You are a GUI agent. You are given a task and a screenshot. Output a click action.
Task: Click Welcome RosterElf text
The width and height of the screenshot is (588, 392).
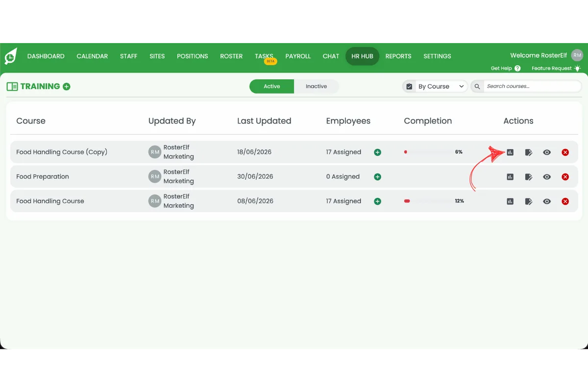click(x=539, y=55)
